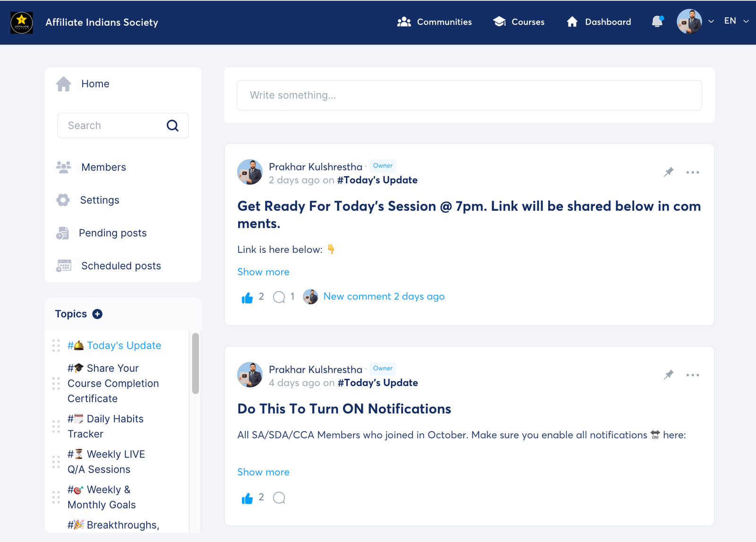Show more of the Today's Session post
Screen dimensions: 756x542
coord(263,272)
